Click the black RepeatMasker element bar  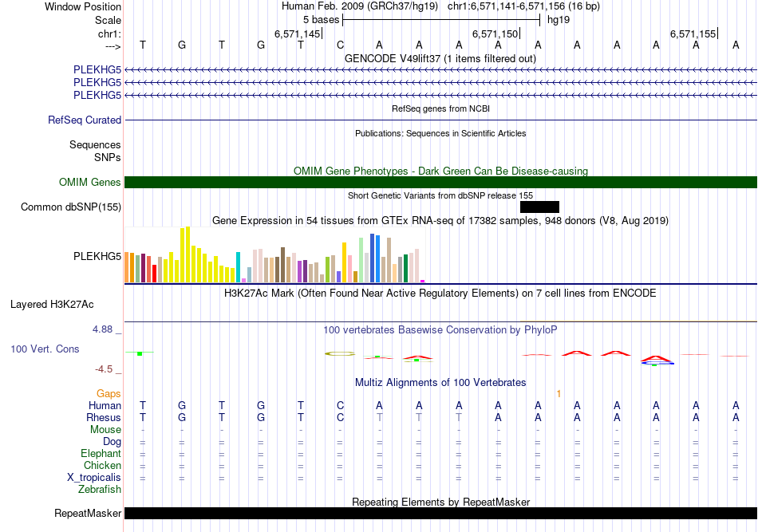tap(440, 513)
